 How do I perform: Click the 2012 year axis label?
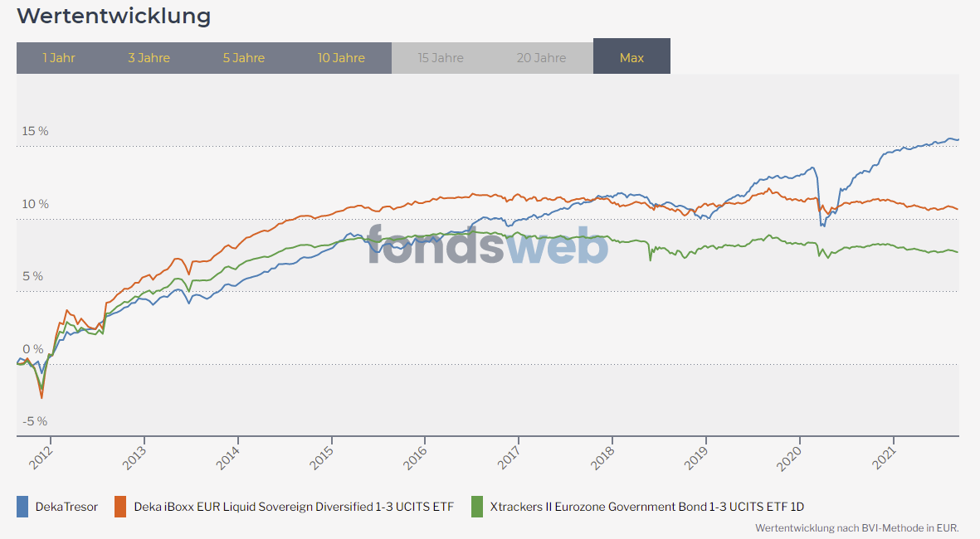click(x=41, y=458)
